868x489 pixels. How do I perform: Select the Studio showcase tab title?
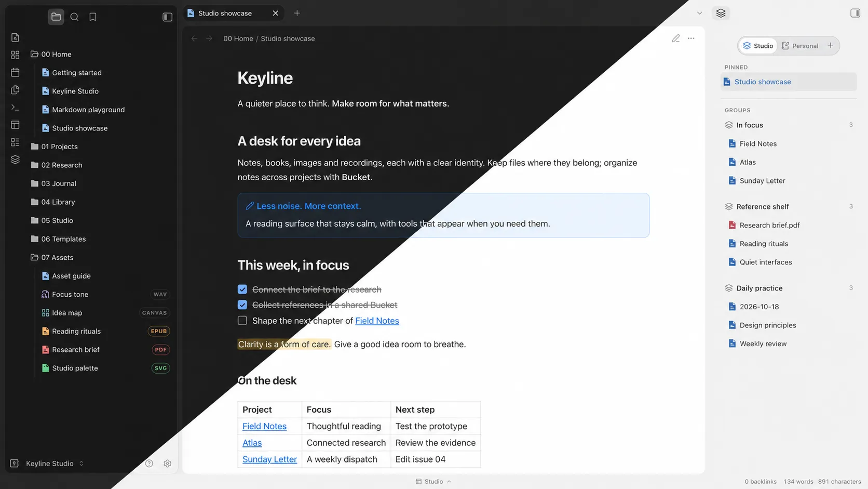(225, 13)
